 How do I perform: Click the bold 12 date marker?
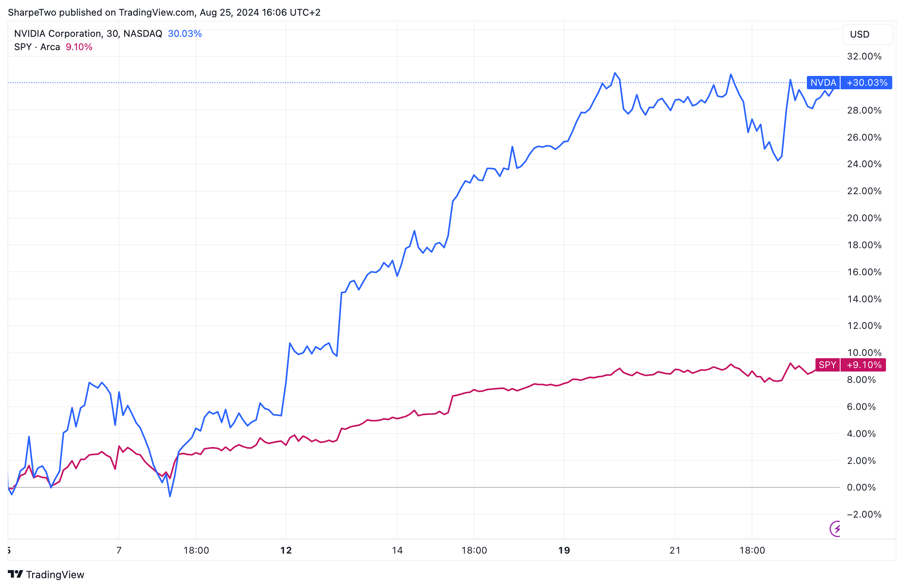(x=286, y=550)
